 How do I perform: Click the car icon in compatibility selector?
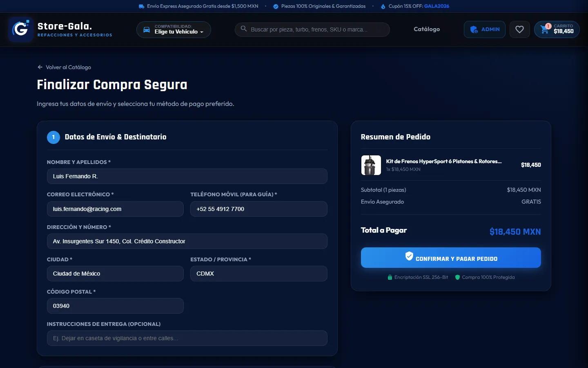146,29
